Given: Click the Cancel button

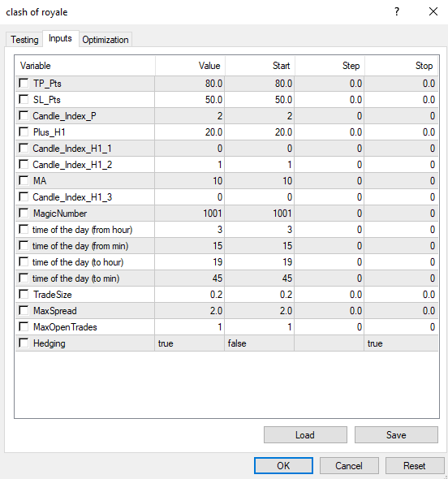Looking at the screenshot, I should pos(349,465).
